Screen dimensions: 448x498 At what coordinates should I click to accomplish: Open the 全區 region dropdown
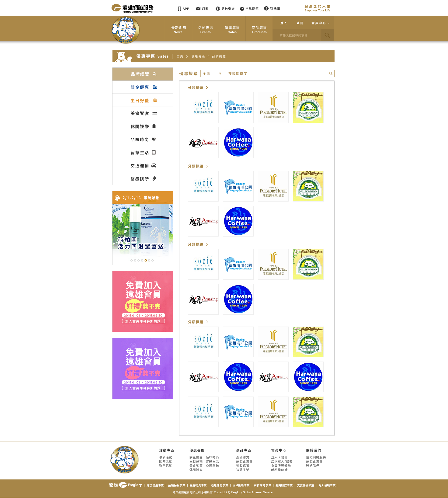[212, 73]
